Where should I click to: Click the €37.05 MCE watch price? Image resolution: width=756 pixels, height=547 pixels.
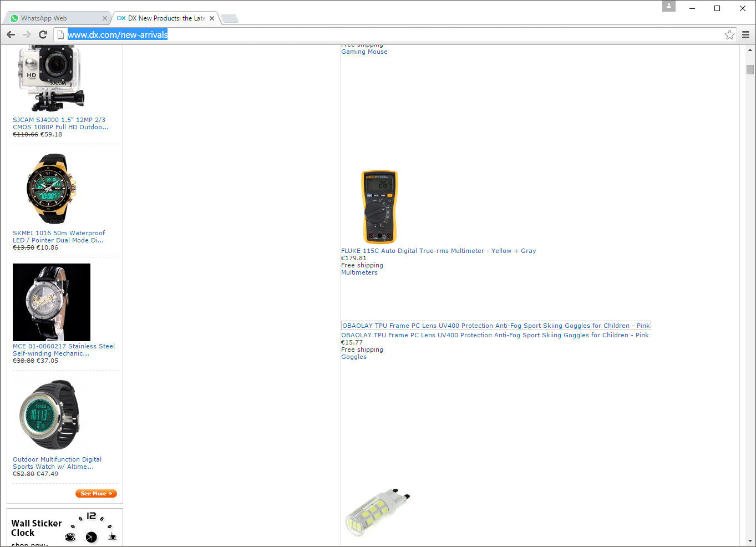[x=47, y=361]
